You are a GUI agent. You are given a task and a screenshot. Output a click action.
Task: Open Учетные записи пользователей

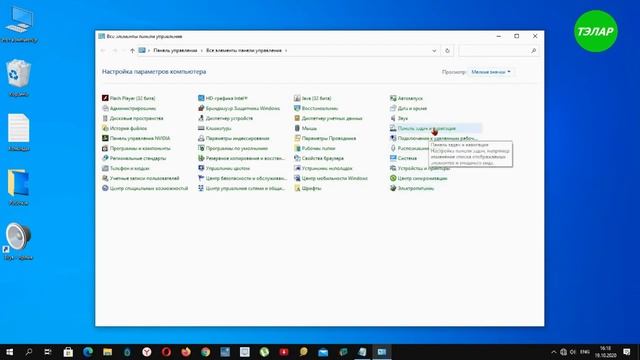[140, 178]
